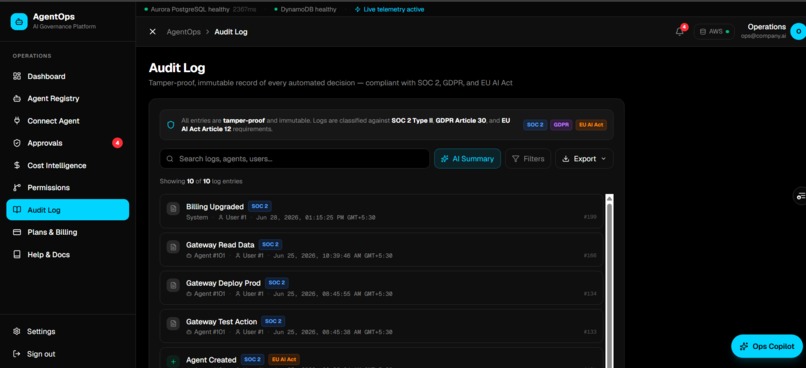This screenshot has height=368, width=806.
Task: Click the Plans & Billing card icon
Action: pos(17,232)
